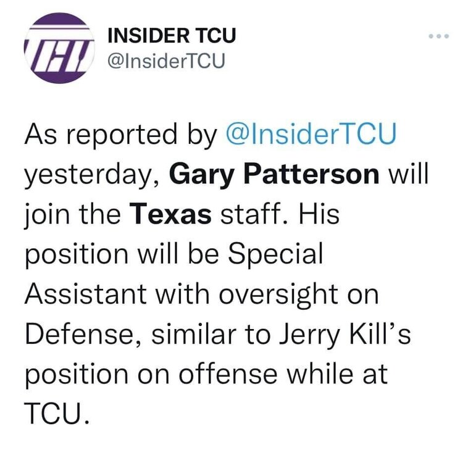
Task: Click the bold Texas word
Action: pyautogui.click(x=171, y=215)
